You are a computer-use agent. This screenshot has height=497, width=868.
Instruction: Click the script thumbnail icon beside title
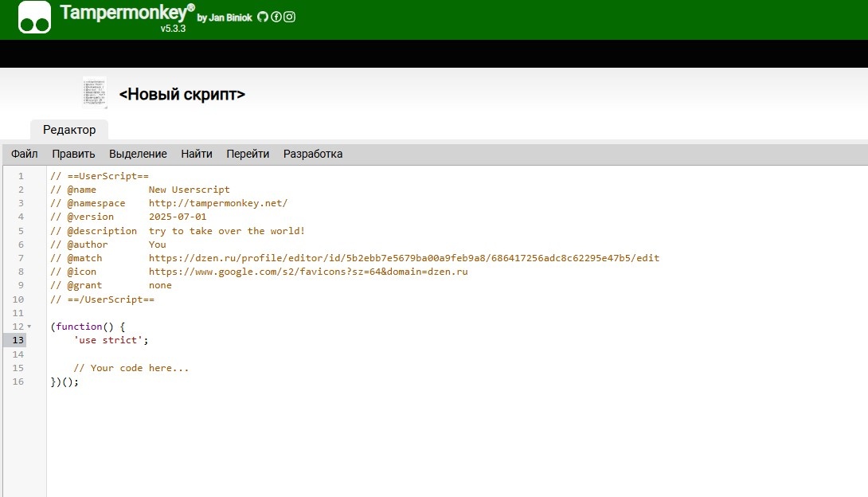95,92
